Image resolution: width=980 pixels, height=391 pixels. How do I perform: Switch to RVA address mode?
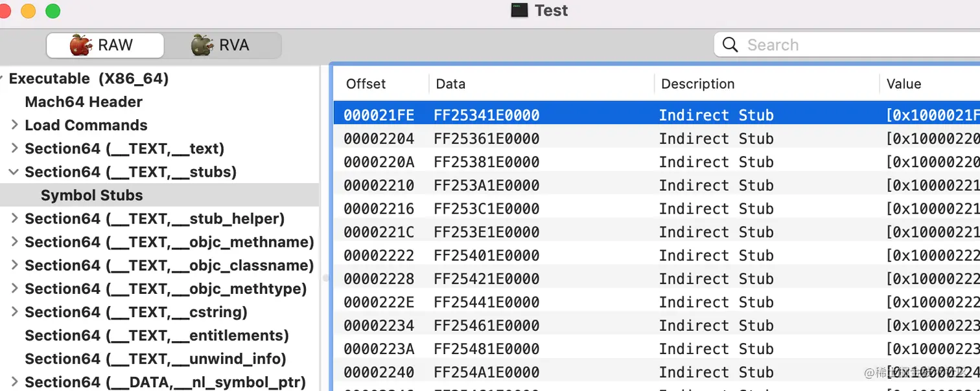(x=222, y=45)
